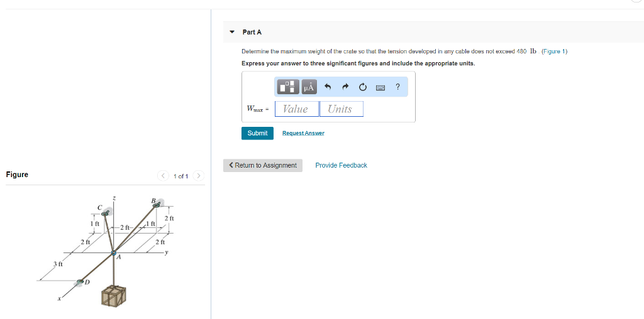Click the 'Express your answer' instruction text
Image resolution: width=644 pixels, height=319 pixels.
point(358,63)
